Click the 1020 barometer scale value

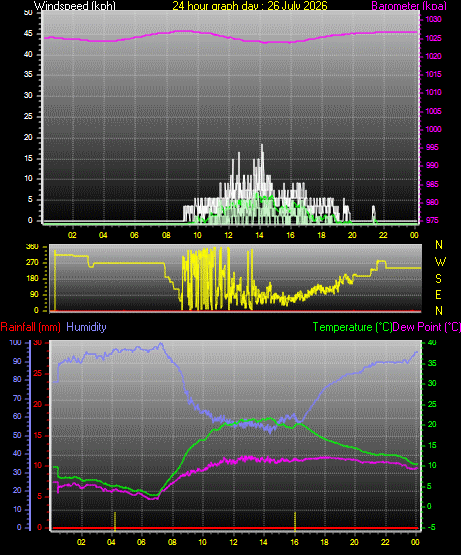click(433, 56)
